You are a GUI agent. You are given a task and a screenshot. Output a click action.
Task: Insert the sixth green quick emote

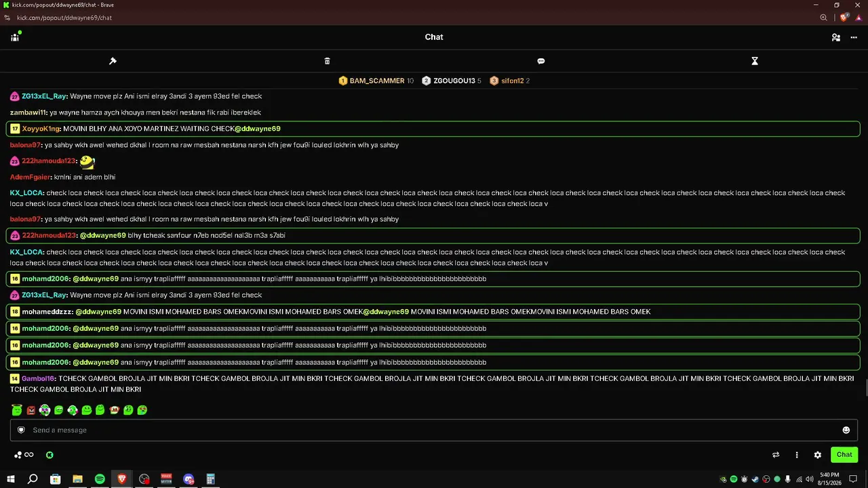86,410
